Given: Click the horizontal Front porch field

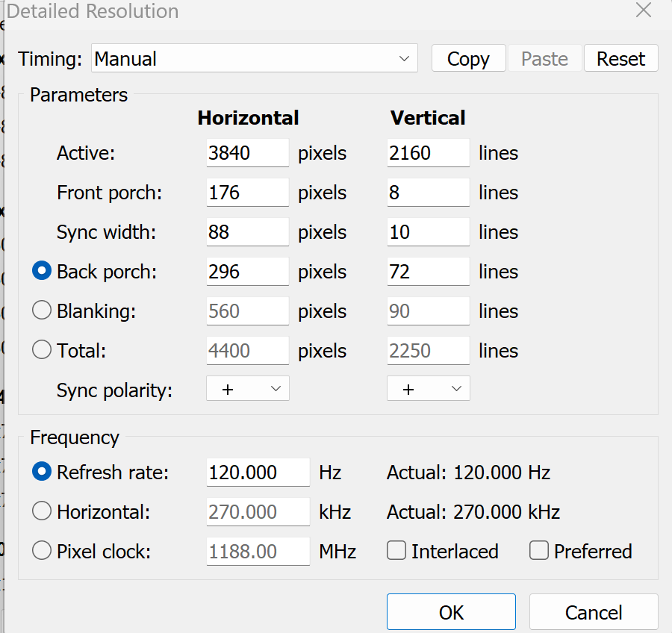Looking at the screenshot, I should tap(247, 193).
